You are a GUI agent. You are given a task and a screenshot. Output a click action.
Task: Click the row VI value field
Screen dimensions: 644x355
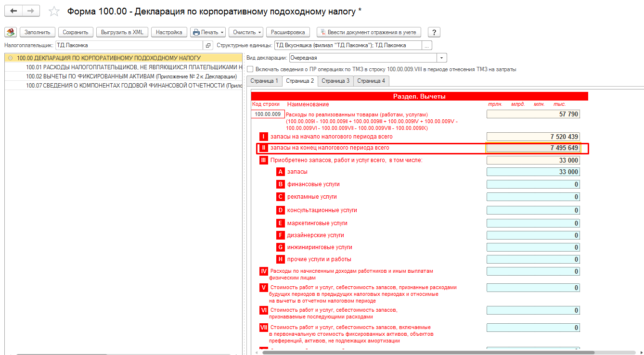(533, 311)
